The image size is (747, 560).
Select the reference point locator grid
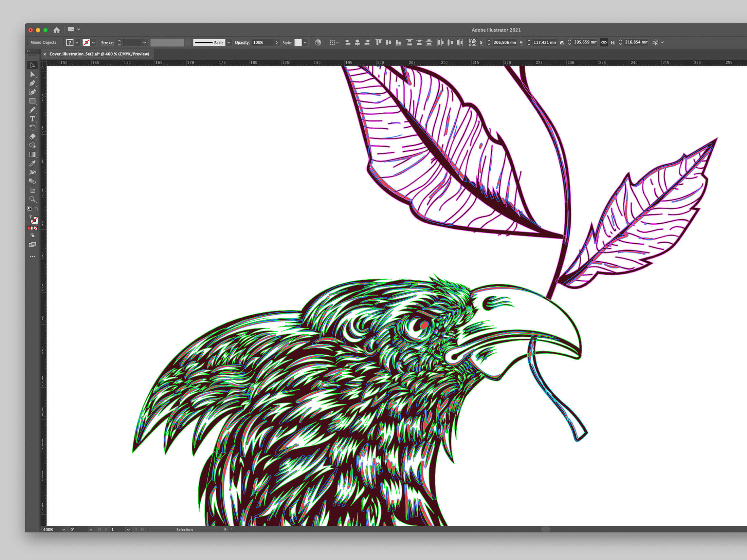point(473,42)
